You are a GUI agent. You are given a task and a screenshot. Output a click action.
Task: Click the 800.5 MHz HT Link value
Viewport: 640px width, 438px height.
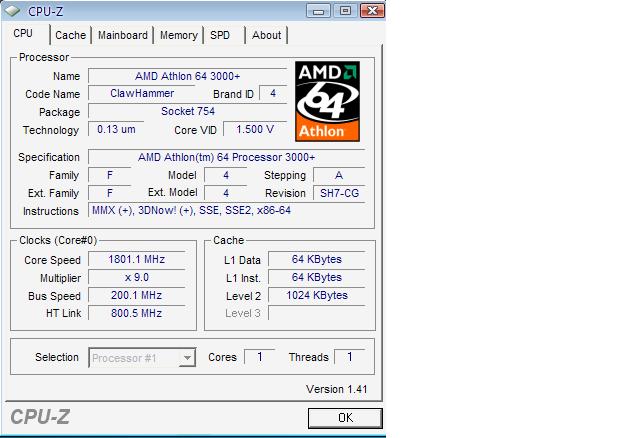tap(137, 313)
